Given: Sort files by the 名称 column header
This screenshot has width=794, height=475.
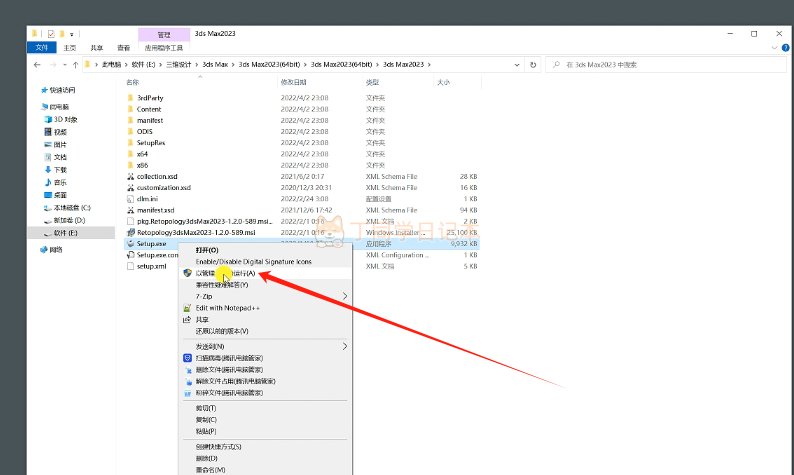Looking at the screenshot, I should 133,82.
